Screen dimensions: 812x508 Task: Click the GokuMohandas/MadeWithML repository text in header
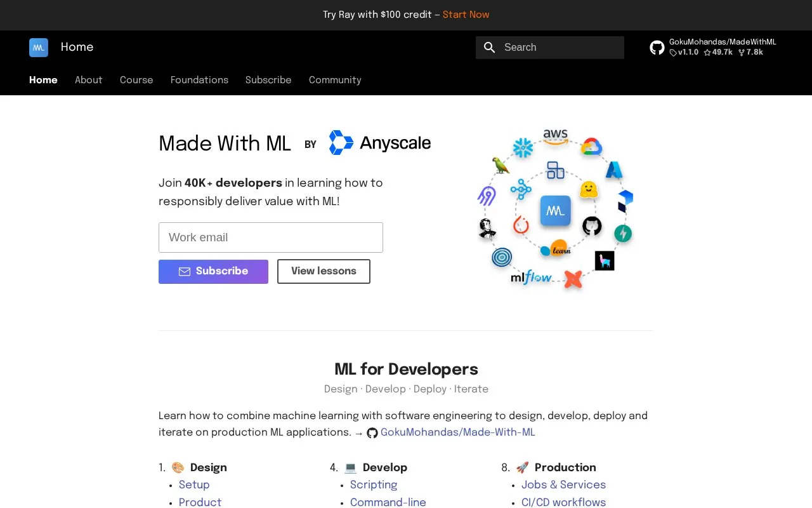click(x=723, y=43)
